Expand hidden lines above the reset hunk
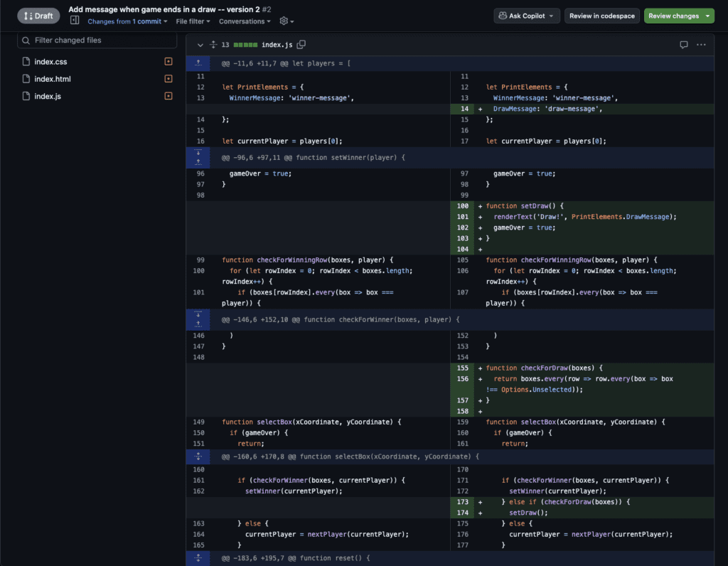The image size is (728, 566). coord(198,558)
